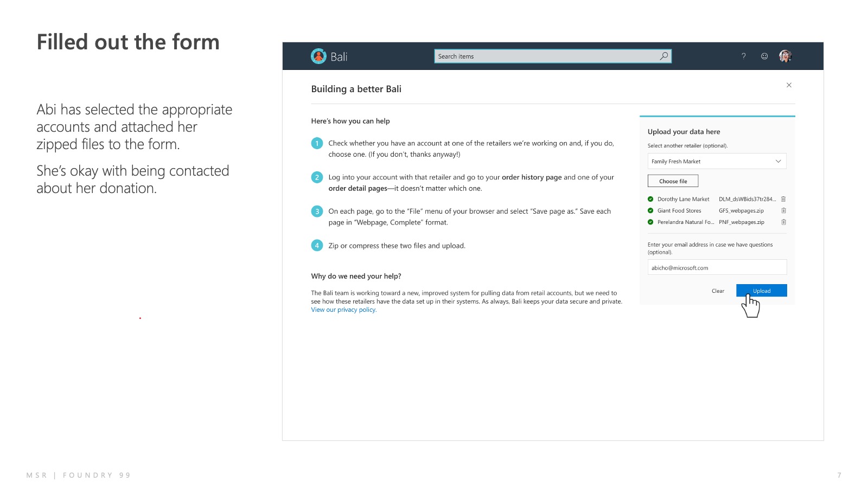The width and height of the screenshot is (868, 488).
Task: Click the Bali logo icon
Action: [318, 56]
